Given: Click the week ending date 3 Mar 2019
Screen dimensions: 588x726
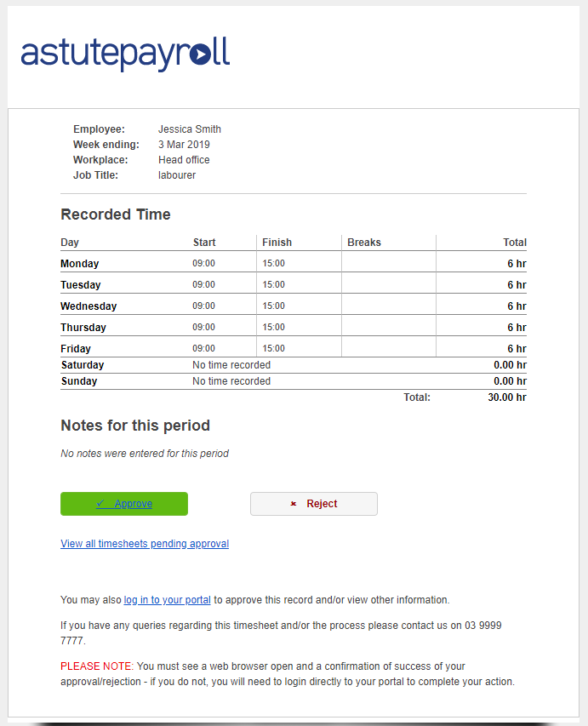Looking at the screenshot, I should tap(184, 144).
